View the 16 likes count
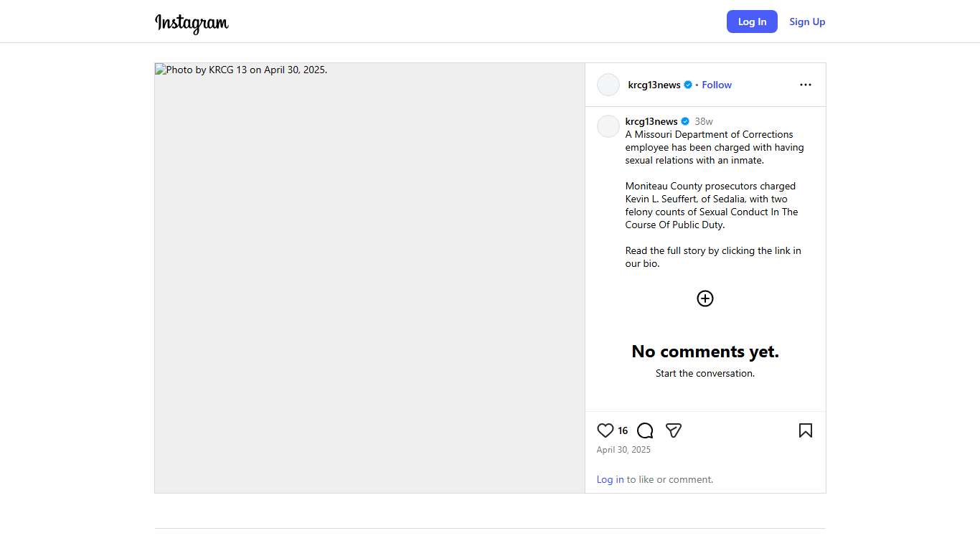980x551 pixels. [x=623, y=430]
